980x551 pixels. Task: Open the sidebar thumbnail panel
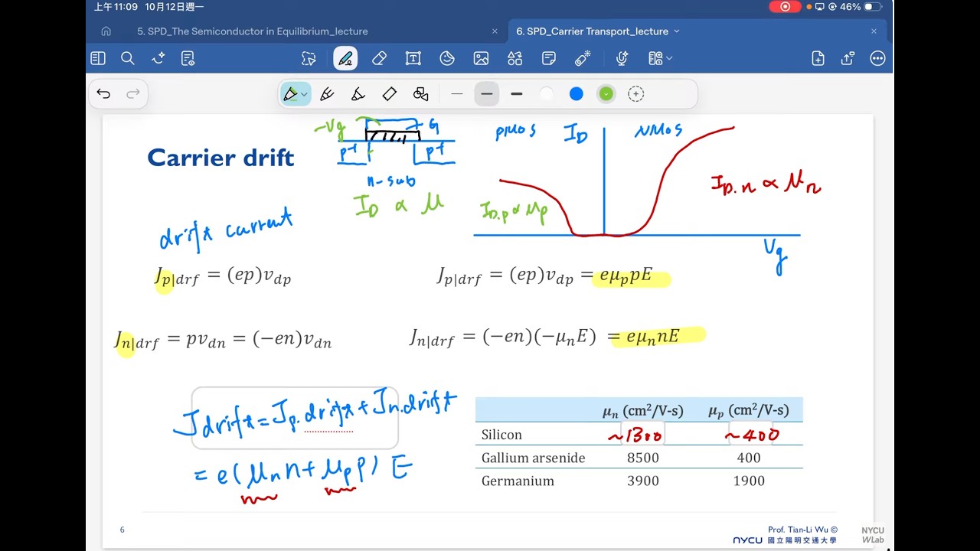[x=98, y=58]
